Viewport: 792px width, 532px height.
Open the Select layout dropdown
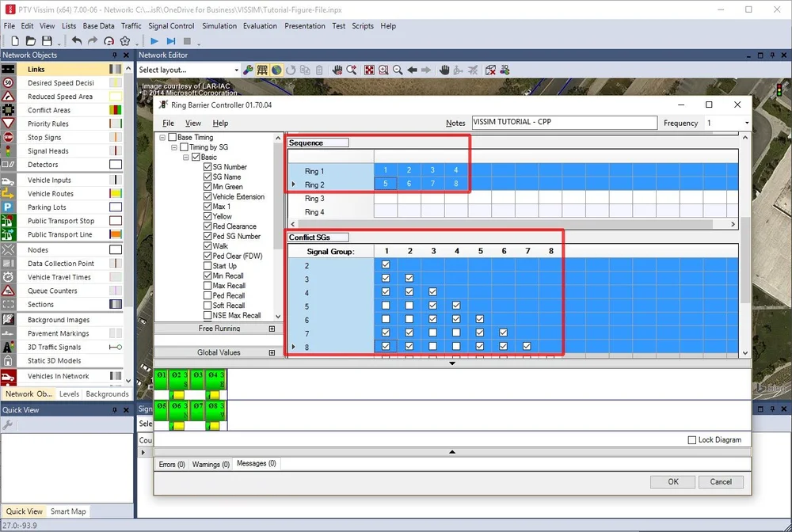[236, 70]
